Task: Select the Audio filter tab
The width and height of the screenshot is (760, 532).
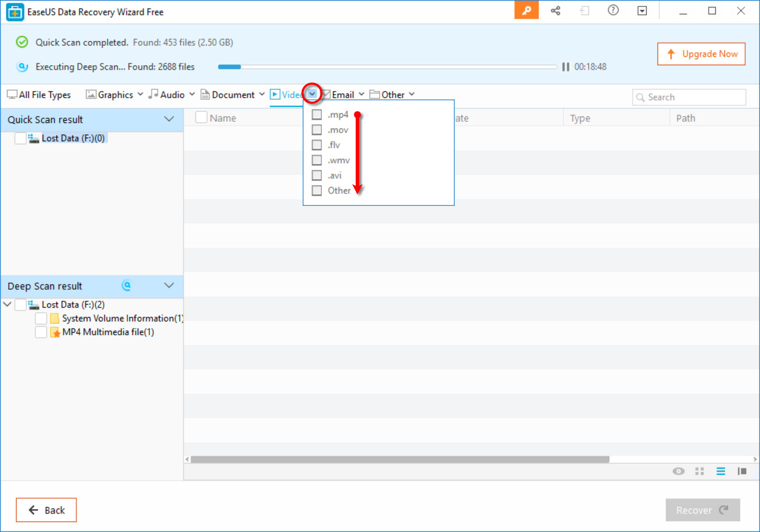Action: 167,95
